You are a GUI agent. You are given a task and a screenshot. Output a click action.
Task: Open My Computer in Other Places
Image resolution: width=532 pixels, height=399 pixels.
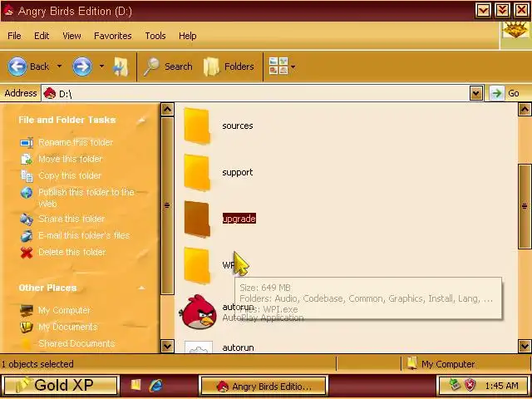coord(64,310)
